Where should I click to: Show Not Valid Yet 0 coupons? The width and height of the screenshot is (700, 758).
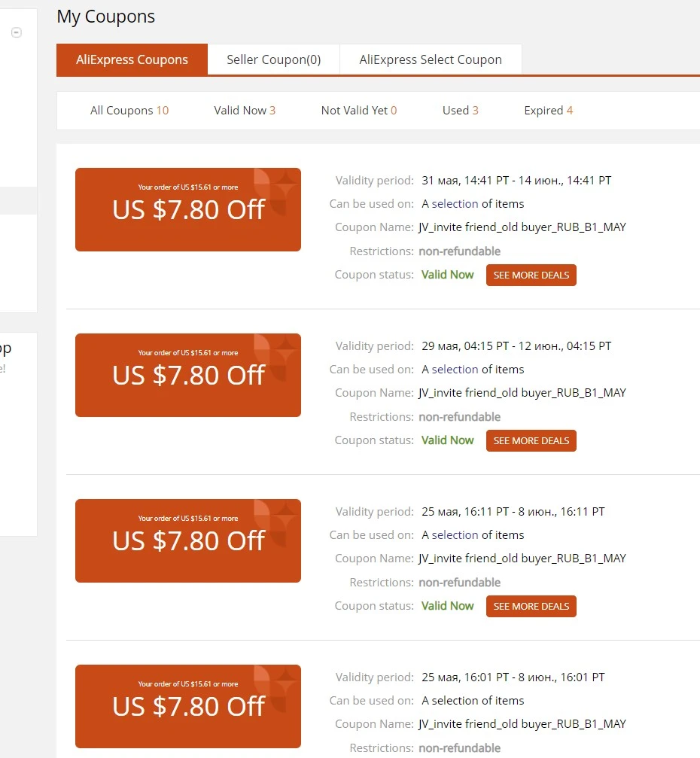[x=359, y=110]
